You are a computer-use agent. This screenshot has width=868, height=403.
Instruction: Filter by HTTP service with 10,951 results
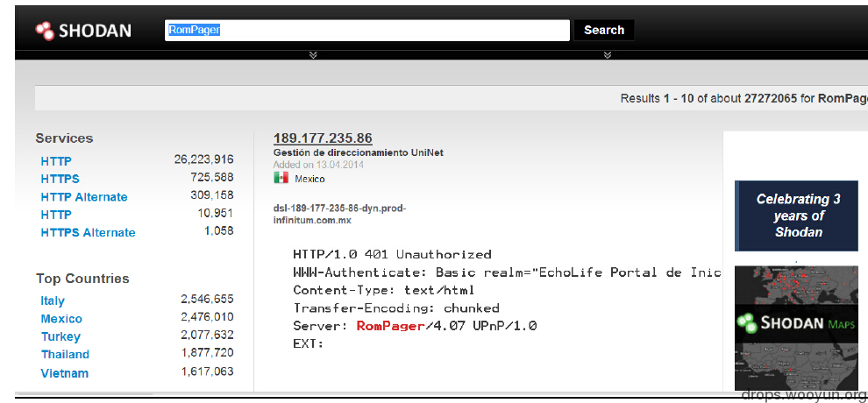(x=56, y=215)
